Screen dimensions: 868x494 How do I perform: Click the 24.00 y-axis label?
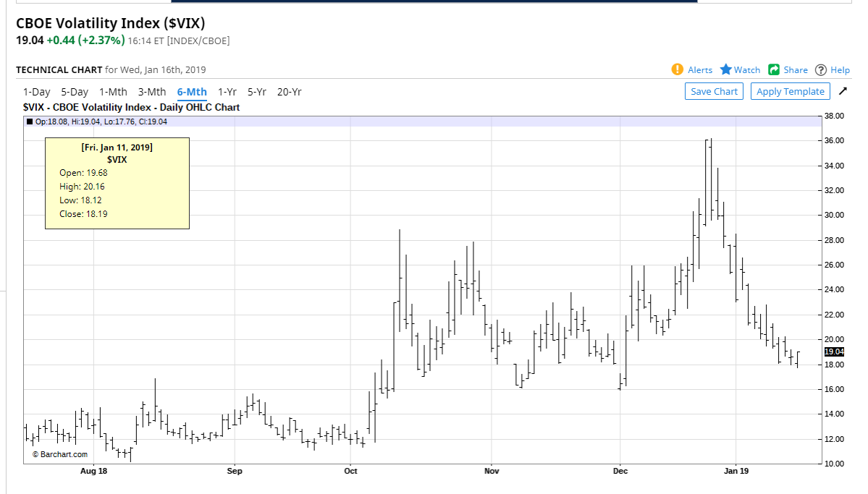point(834,290)
